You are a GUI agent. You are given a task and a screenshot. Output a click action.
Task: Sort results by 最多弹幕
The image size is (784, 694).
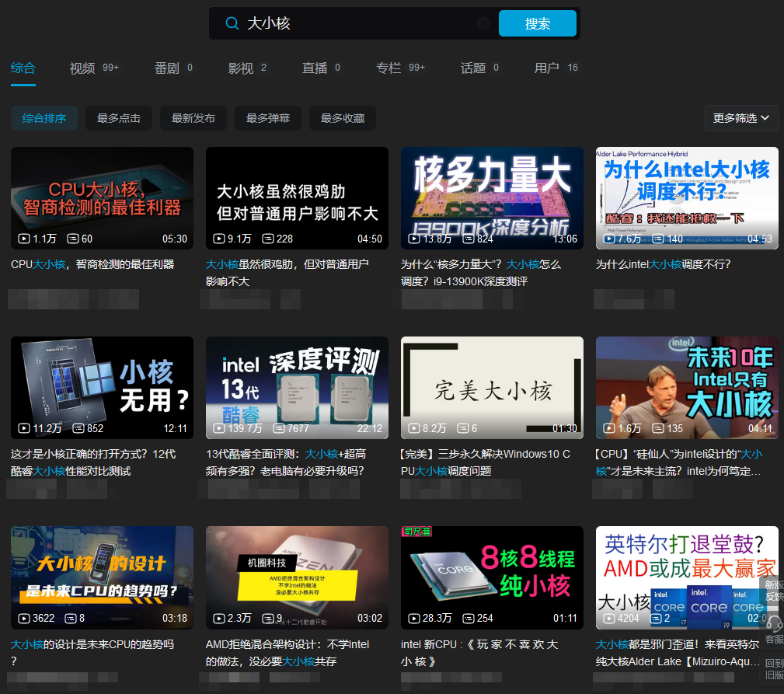[x=268, y=118]
